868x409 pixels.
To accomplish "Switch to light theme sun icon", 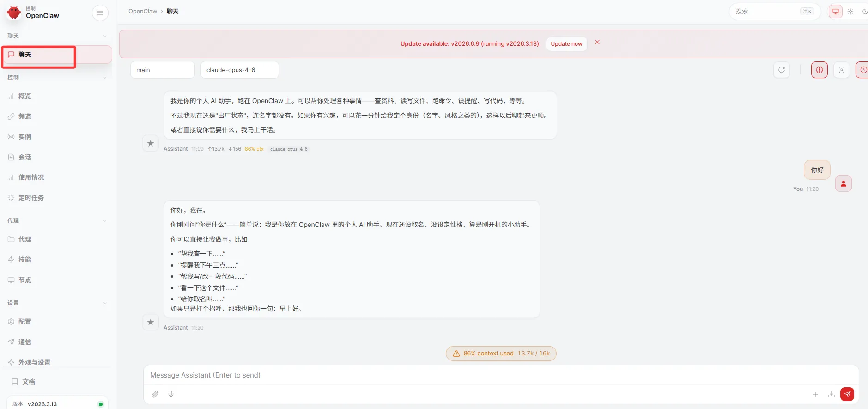I will [x=850, y=12].
